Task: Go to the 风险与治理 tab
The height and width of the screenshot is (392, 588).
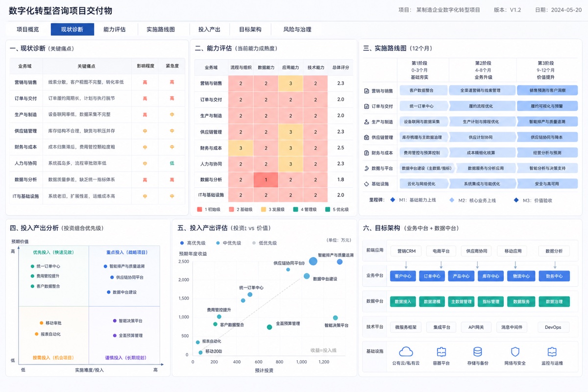Action: click(297, 29)
